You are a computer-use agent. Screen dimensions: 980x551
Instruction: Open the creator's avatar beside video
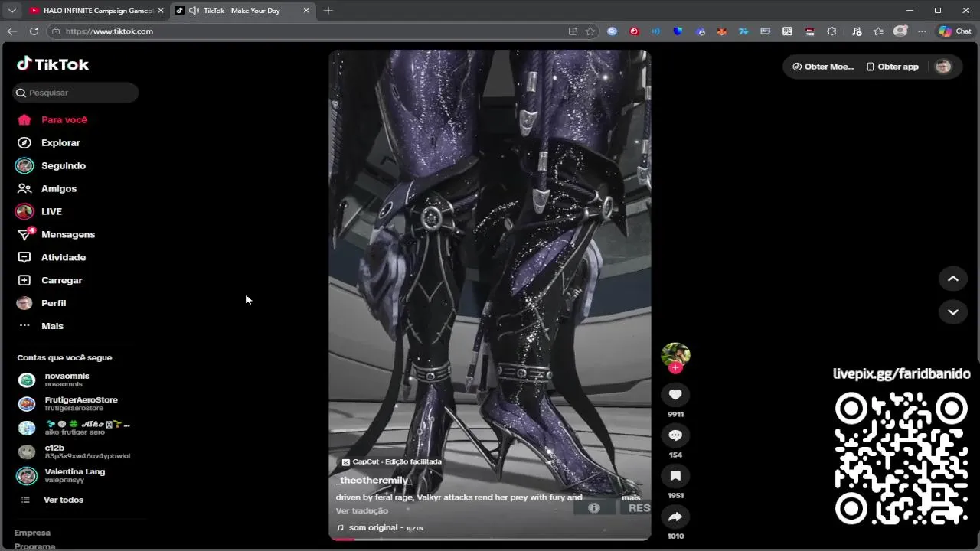click(675, 355)
